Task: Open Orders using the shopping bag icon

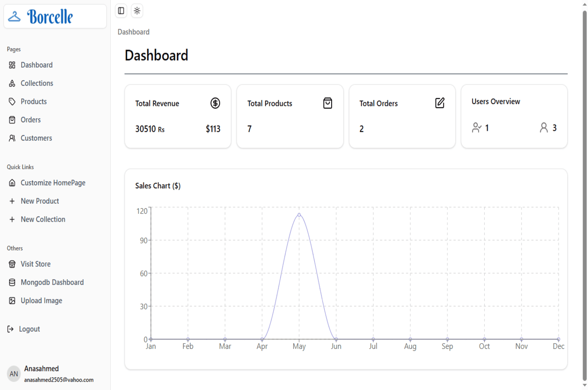Action: coord(11,120)
